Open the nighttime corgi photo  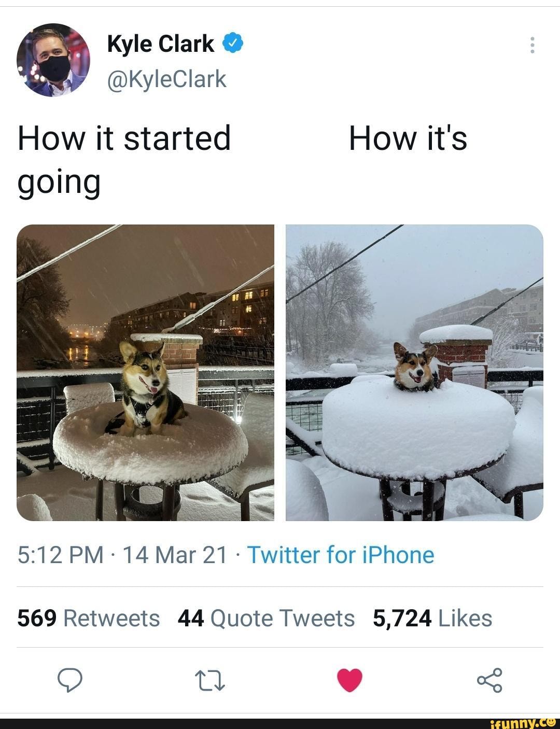[x=145, y=372]
